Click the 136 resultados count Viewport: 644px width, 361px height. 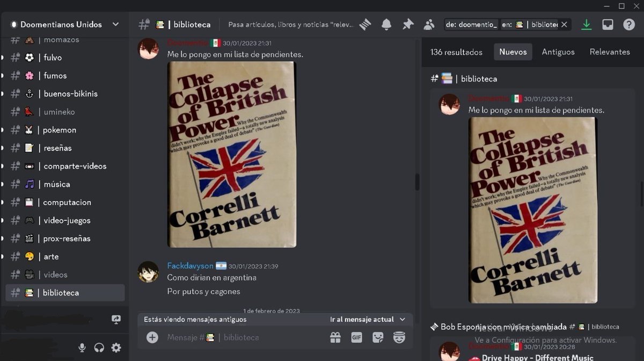click(x=456, y=52)
